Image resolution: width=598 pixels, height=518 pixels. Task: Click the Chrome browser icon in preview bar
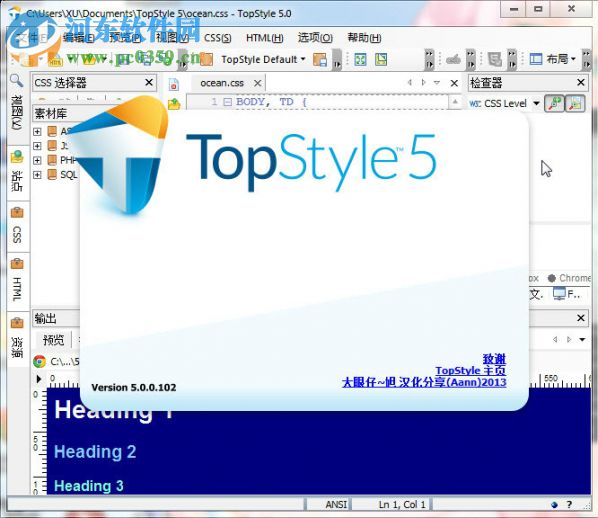(x=40, y=361)
